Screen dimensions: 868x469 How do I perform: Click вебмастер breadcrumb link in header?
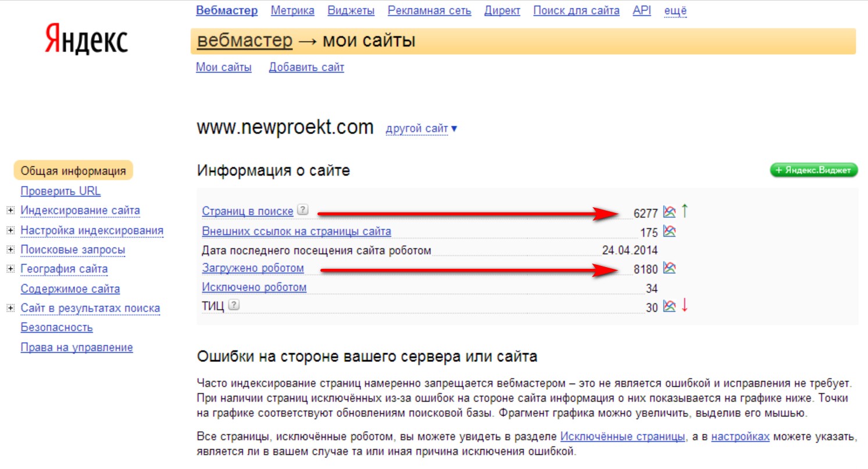click(245, 41)
